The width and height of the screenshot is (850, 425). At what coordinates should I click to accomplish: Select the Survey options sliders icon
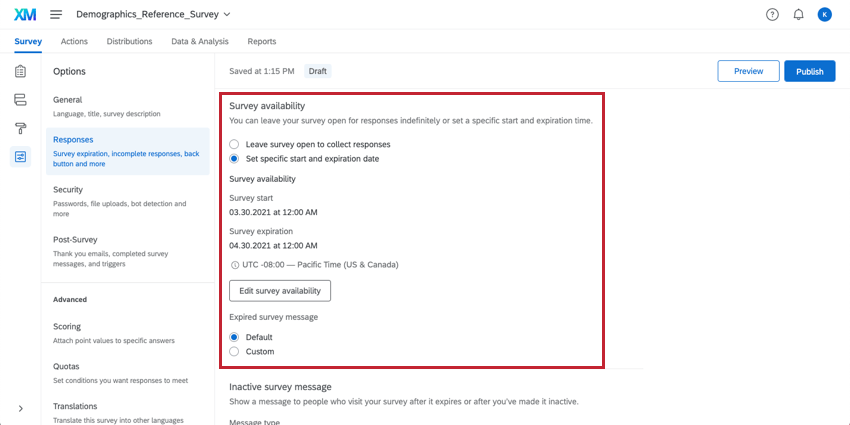click(20, 157)
